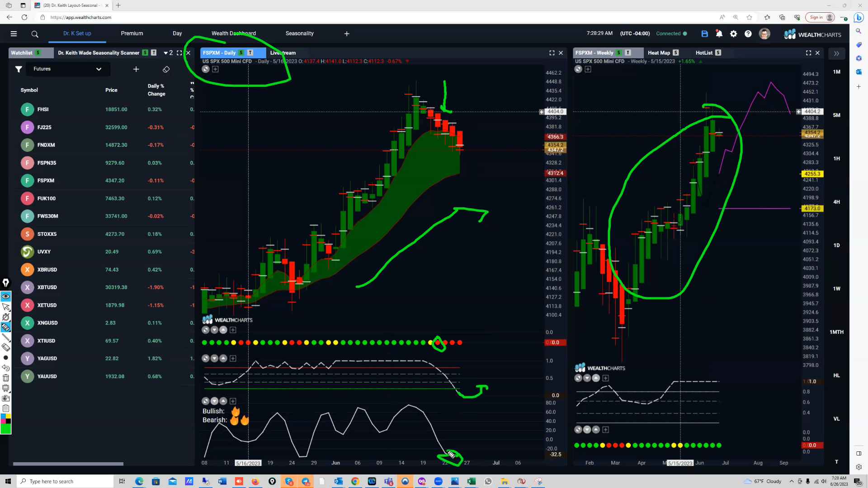Open the symbol search magnifier
The width and height of the screenshot is (868, 488).
point(35,34)
